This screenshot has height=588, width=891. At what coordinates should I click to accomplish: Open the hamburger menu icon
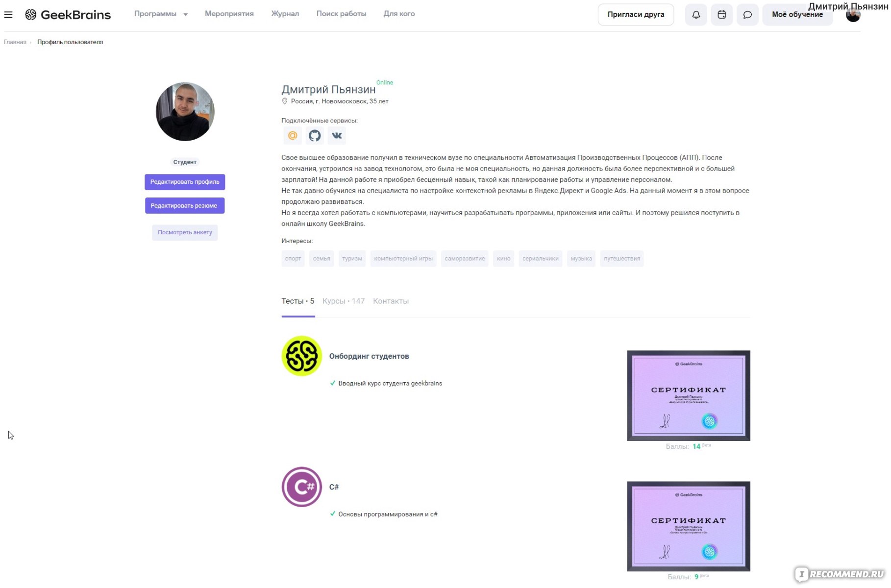point(8,15)
